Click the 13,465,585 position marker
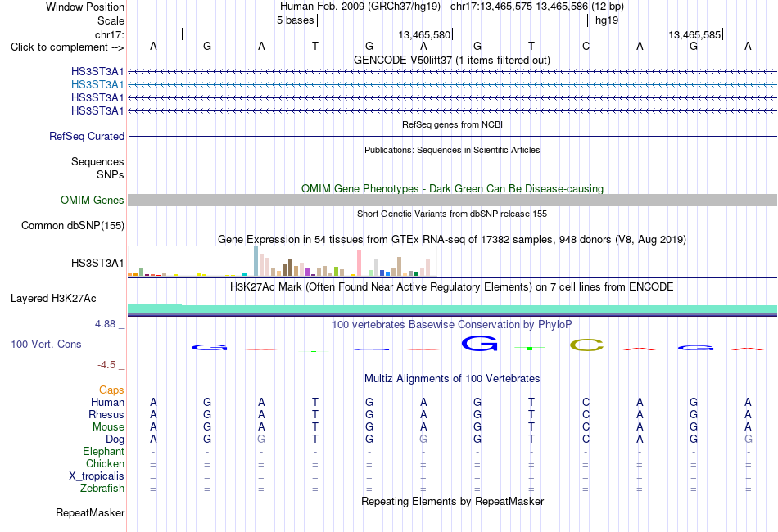 pos(695,34)
